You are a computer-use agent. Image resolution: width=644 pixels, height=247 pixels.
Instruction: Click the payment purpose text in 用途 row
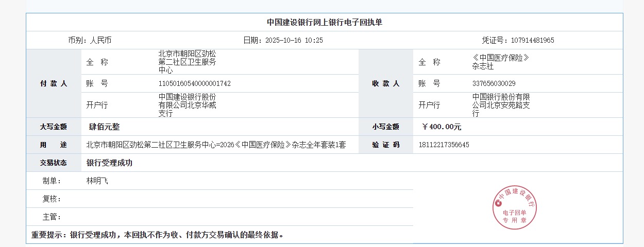[x=216, y=145]
